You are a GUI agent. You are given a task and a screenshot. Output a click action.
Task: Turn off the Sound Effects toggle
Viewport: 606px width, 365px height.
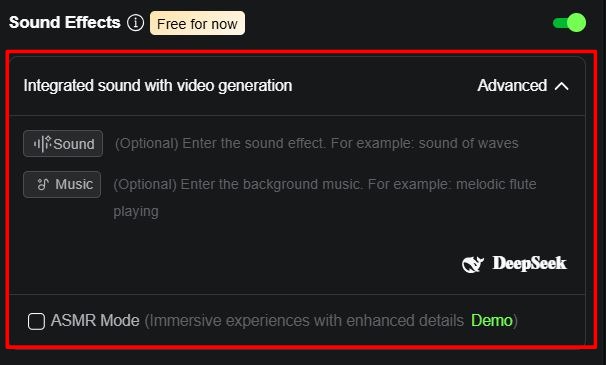click(x=570, y=23)
